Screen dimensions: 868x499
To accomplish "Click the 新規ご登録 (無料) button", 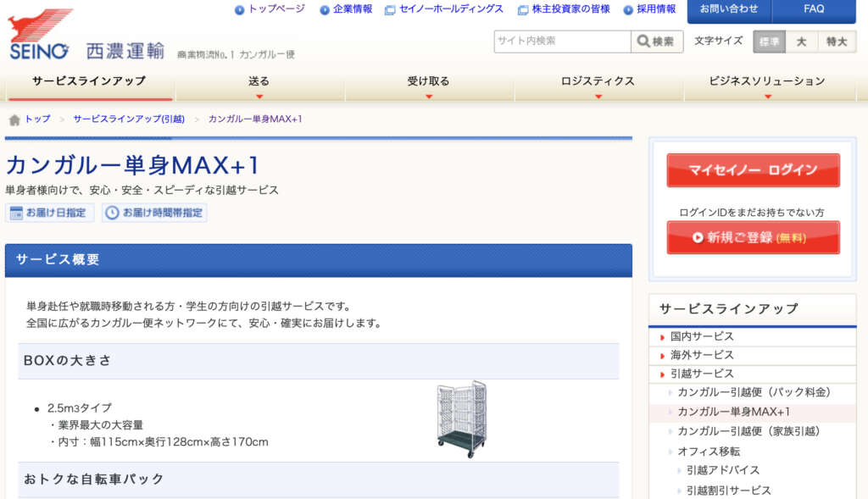I will [753, 237].
